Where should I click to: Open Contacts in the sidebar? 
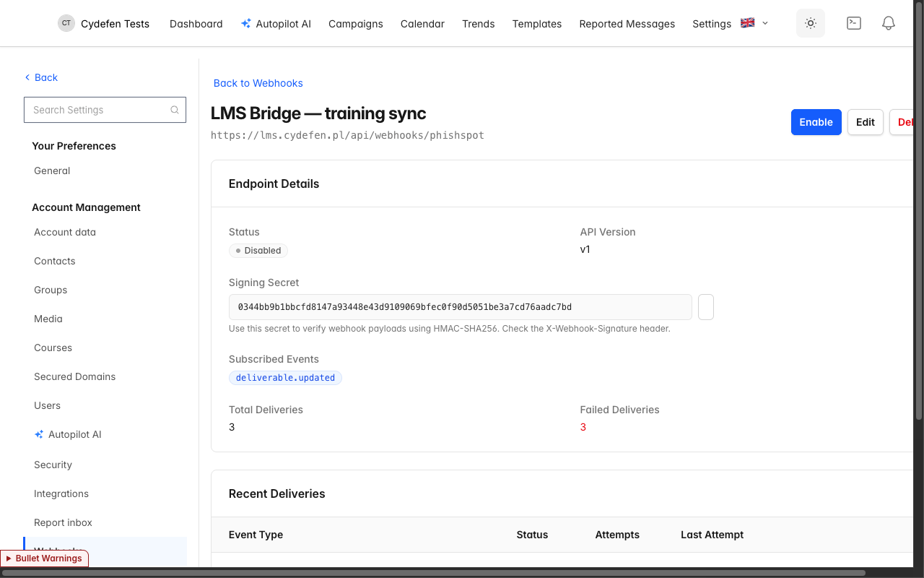tap(55, 261)
